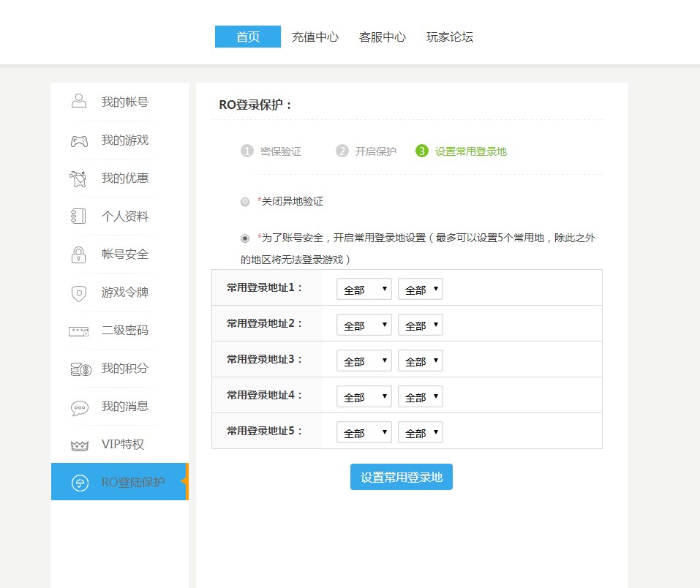Screen dimensions: 700x588
Task: Click the RO登录保护 heading
Action: [x=255, y=105]
